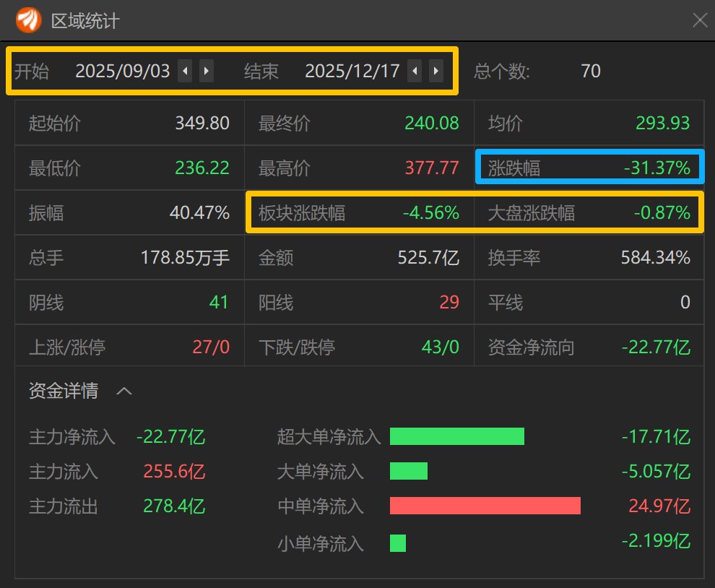Click the start date 2025/09/03 field

(x=123, y=71)
